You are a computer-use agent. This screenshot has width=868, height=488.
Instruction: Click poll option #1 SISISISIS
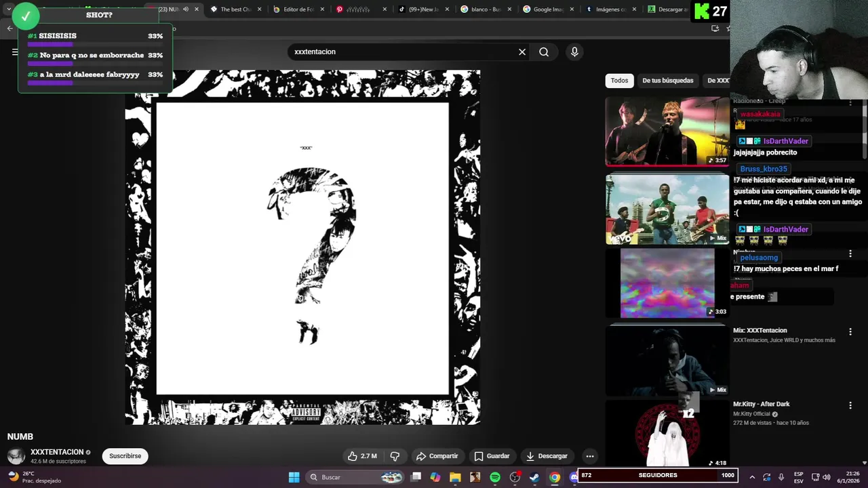(95, 39)
